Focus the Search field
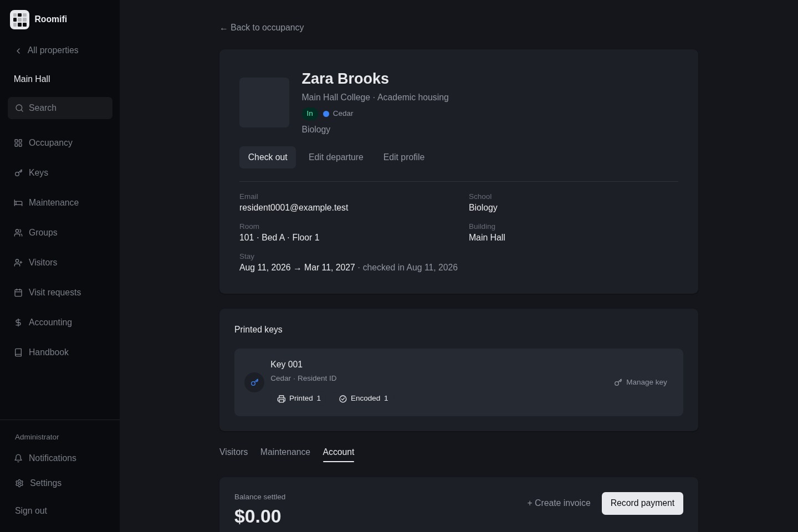 [60, 108]
